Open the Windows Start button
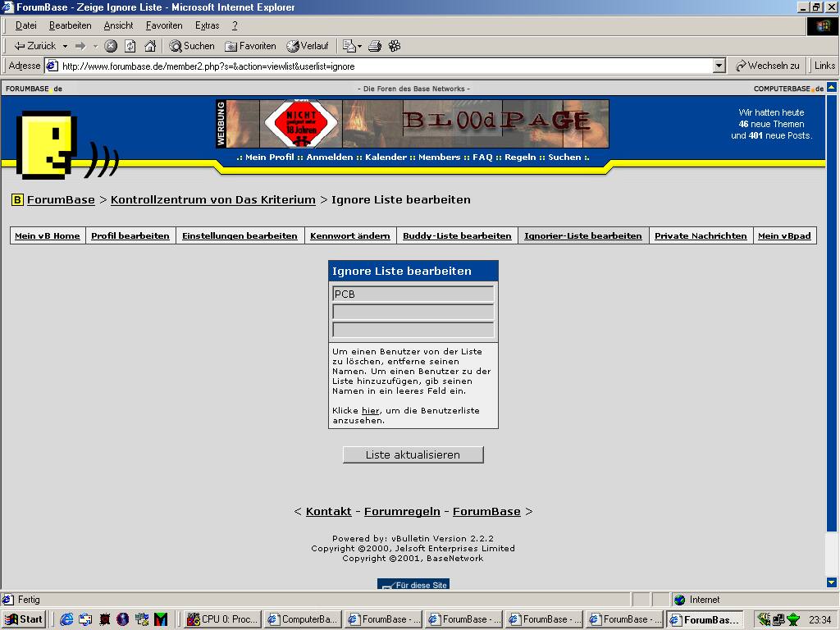This screenshot has width=840, height=630. click(x=23, y=619)
